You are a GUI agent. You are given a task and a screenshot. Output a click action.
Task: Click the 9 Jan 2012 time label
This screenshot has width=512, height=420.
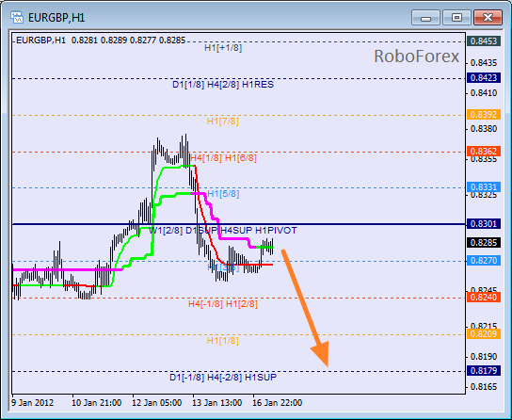[32, 403]
